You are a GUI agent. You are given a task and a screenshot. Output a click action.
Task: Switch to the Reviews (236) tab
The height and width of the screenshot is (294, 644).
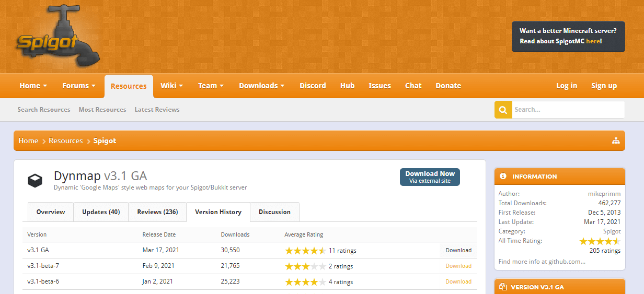(x=157, y=212)
